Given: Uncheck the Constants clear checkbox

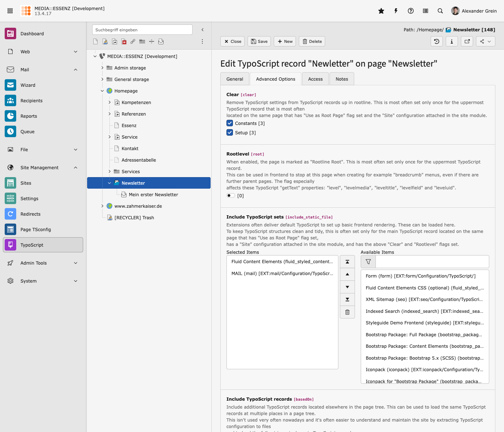Looking at the screenshot, I should (230, 123).
